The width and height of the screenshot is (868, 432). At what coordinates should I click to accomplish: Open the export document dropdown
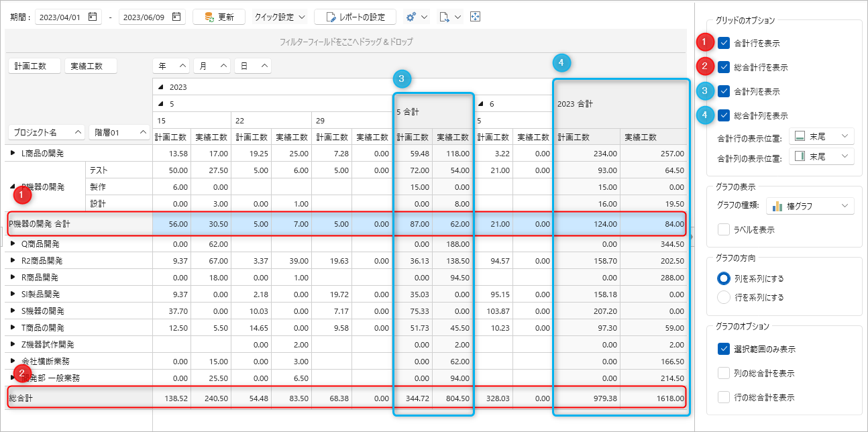[x=450, y=17]
